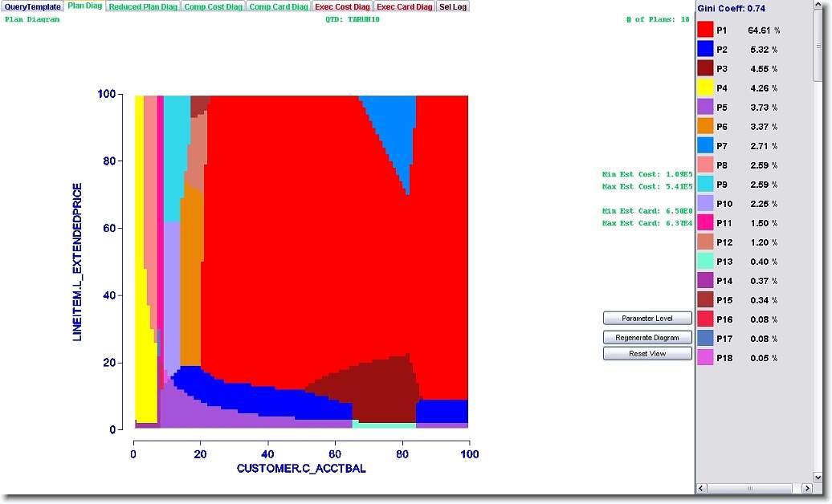The width and height of the screenshot is (832, 504).
Task: View the Sel Log tab
Action: (x=453, y=6)
